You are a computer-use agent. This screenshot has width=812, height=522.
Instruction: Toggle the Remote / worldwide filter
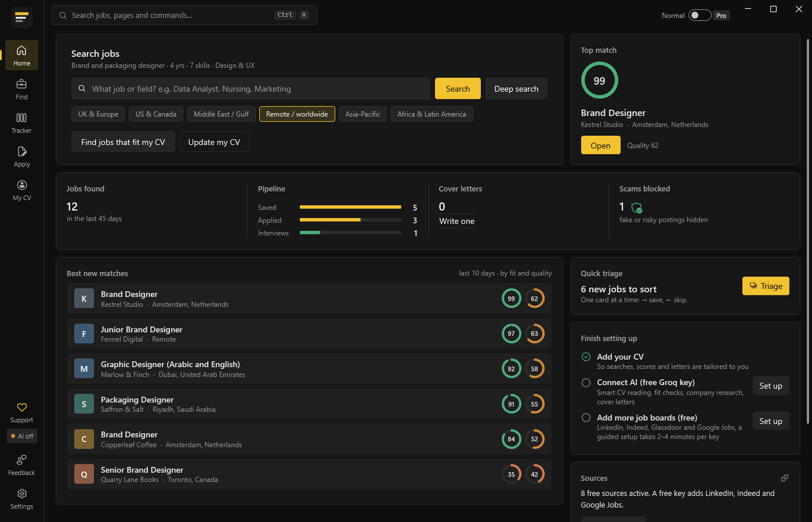297,114
